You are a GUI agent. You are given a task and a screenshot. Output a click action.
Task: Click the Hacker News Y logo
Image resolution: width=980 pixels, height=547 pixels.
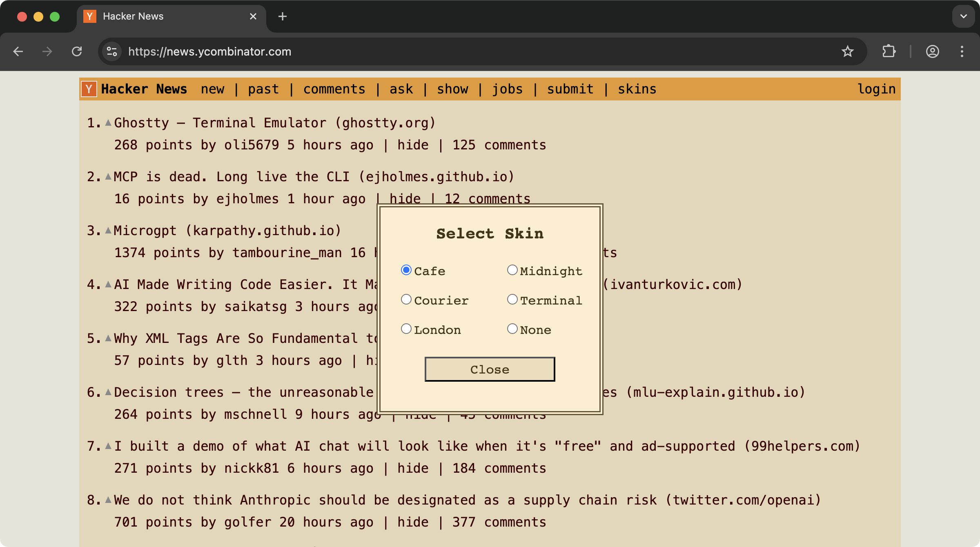click(89, 89)
